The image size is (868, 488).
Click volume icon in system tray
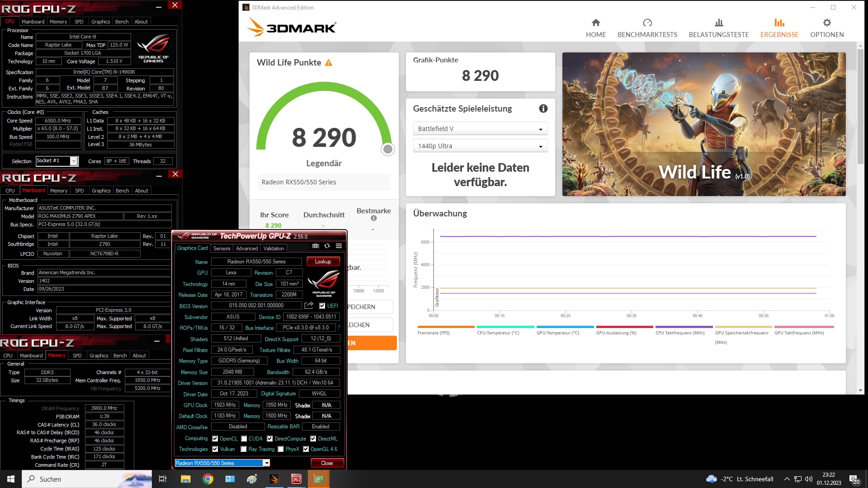pyautogui.click(x=809, y=479)
